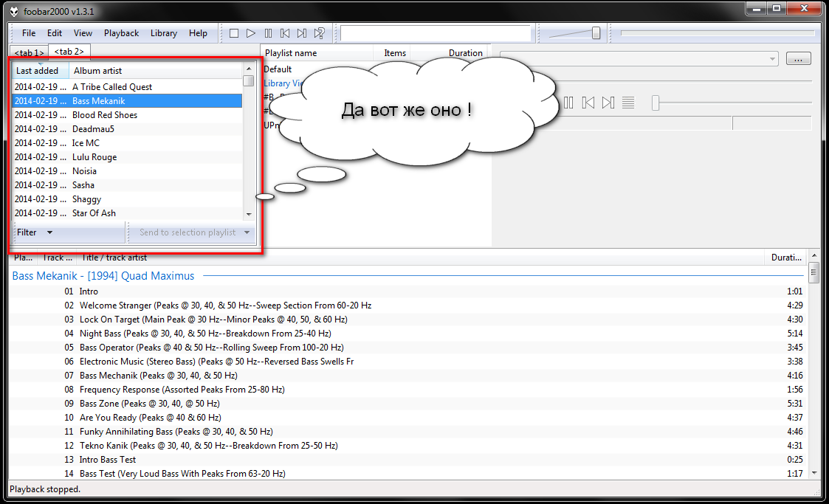Open the Playback menu
The height and width of the screenshot is (504, 829).
[x=121, y=33]
